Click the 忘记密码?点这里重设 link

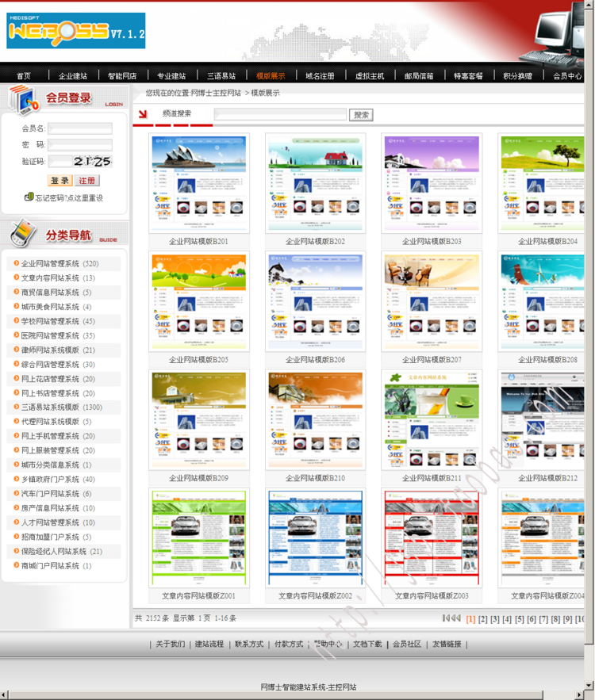69,197
